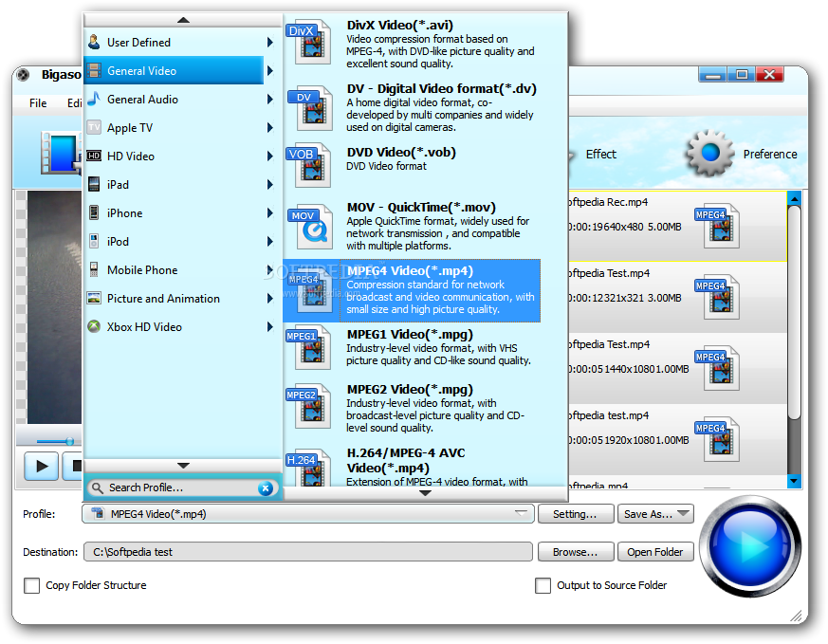Start conversion with big blue button
828x644 pixels.
[x=750, y=545]
